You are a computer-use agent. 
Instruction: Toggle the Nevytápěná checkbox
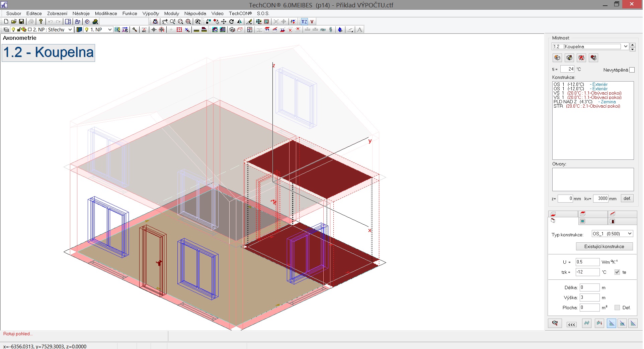point(632,70)
